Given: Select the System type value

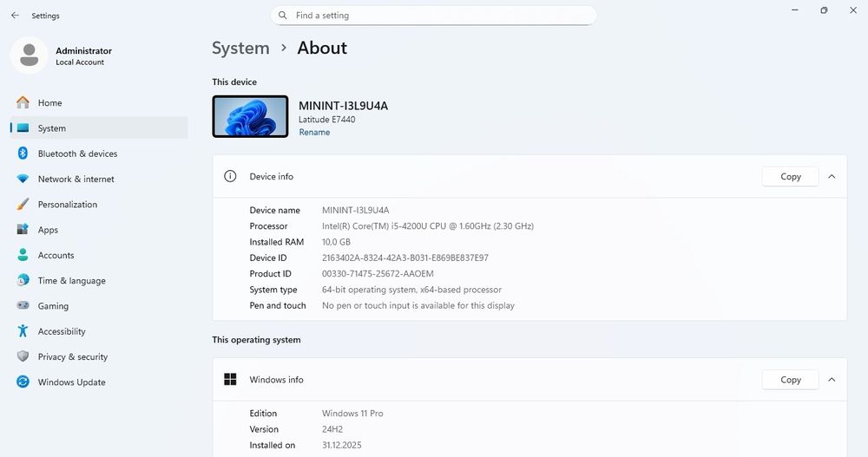Looking at the screenshot, I should 411,290.
